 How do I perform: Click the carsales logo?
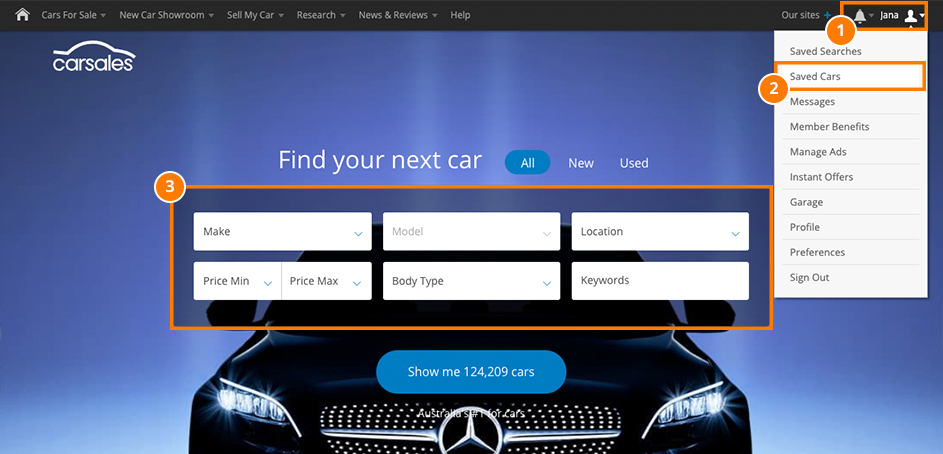94,57
